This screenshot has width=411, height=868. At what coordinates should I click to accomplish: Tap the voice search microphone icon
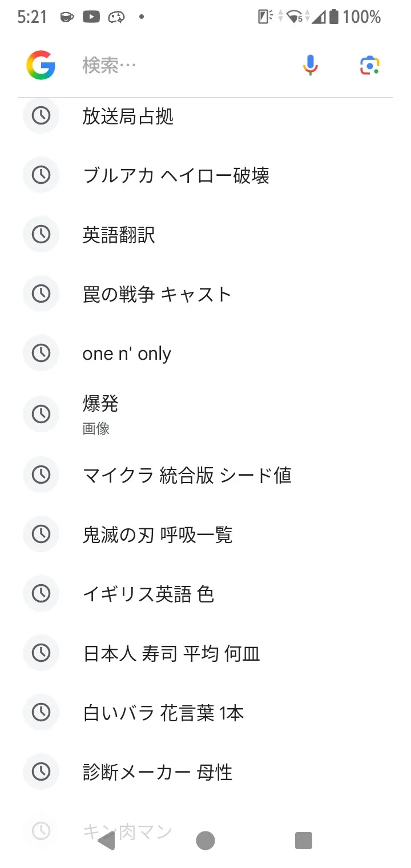pos(310,65)
